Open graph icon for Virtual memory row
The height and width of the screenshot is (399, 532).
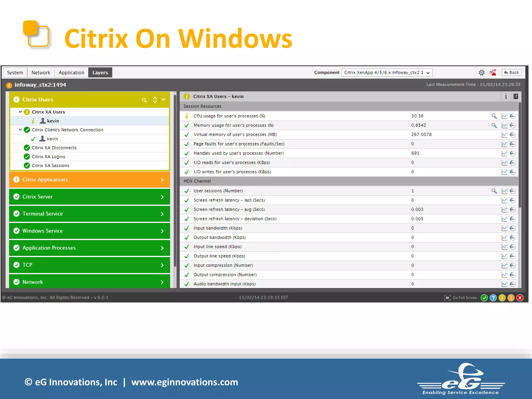[504, 135]
